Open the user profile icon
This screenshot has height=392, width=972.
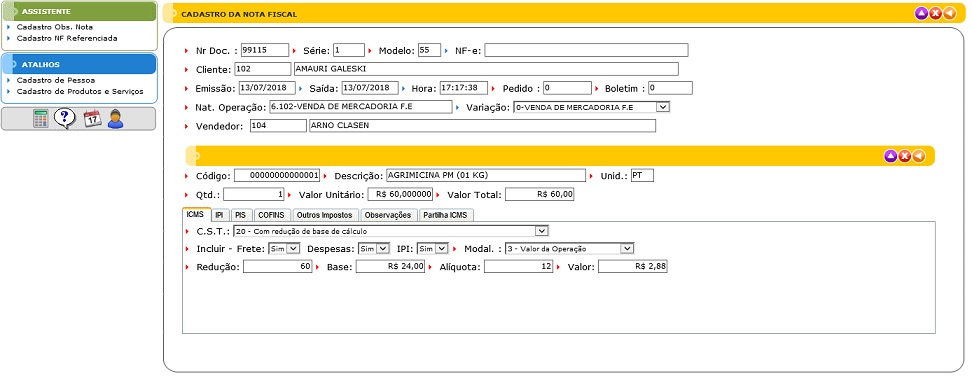click(x=116, y=118)
